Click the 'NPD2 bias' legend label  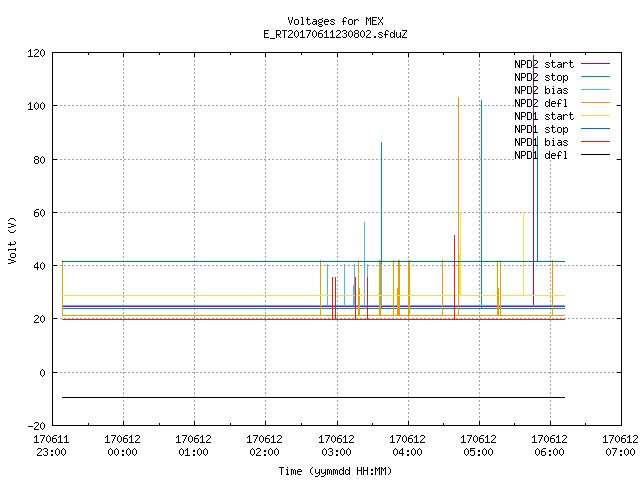click(x=541, y=90)
